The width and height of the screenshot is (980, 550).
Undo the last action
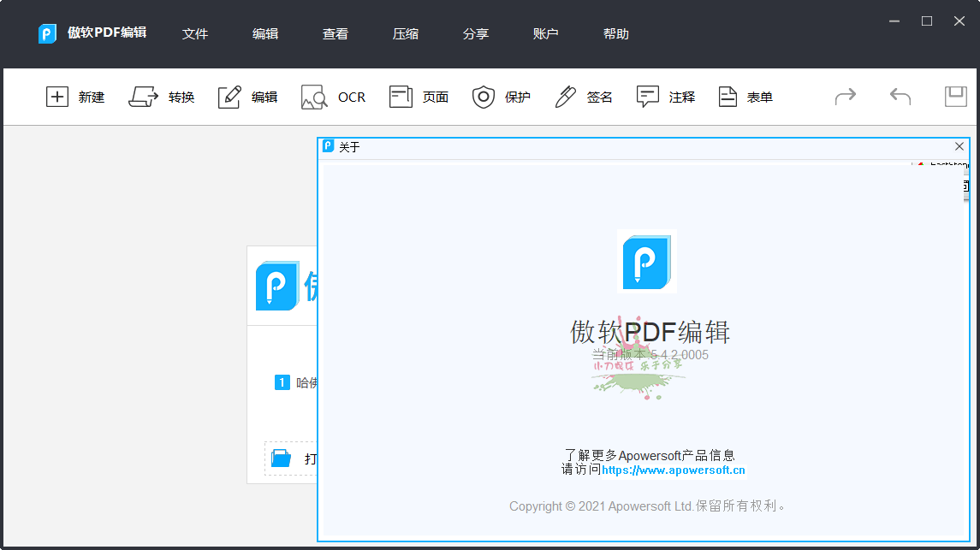[x=900, y=97]
